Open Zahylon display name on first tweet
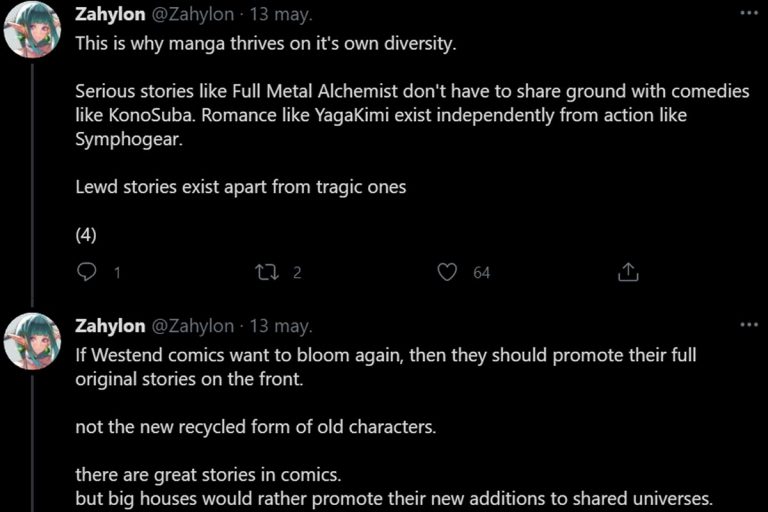The height and width of the screenshot is (512, 768). (x=110, y=14)
